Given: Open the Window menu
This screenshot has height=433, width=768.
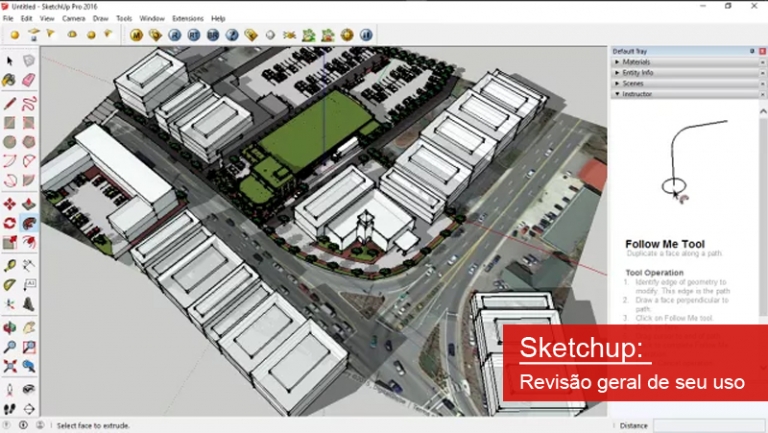Looking at the screenshot, I should 152,19.
